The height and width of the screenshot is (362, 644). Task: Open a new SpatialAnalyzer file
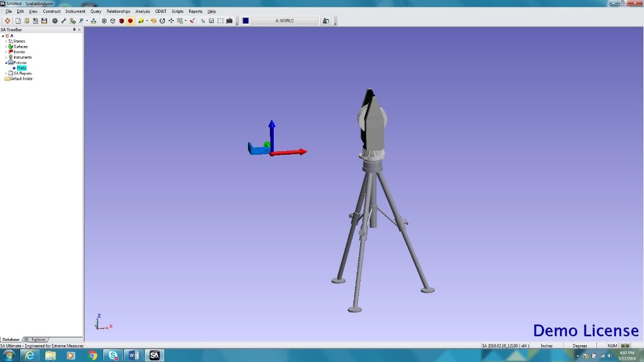pos(19,21)
